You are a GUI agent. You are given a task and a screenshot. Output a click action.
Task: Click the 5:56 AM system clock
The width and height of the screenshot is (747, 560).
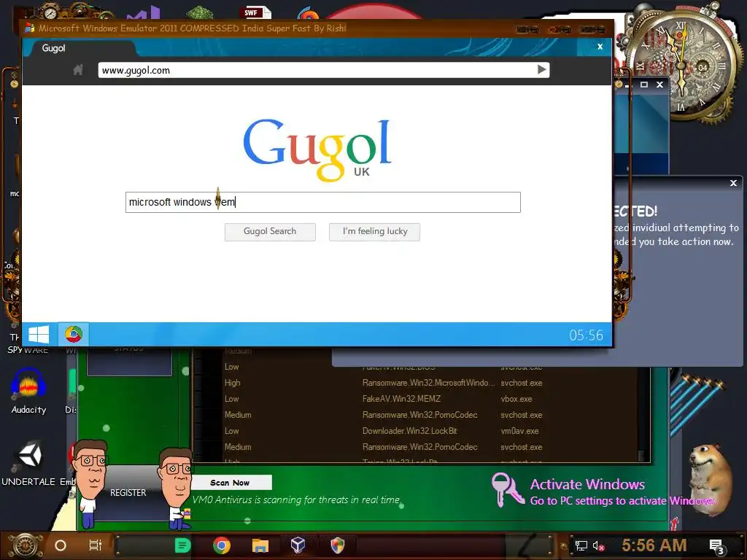(x=654, y=545)
